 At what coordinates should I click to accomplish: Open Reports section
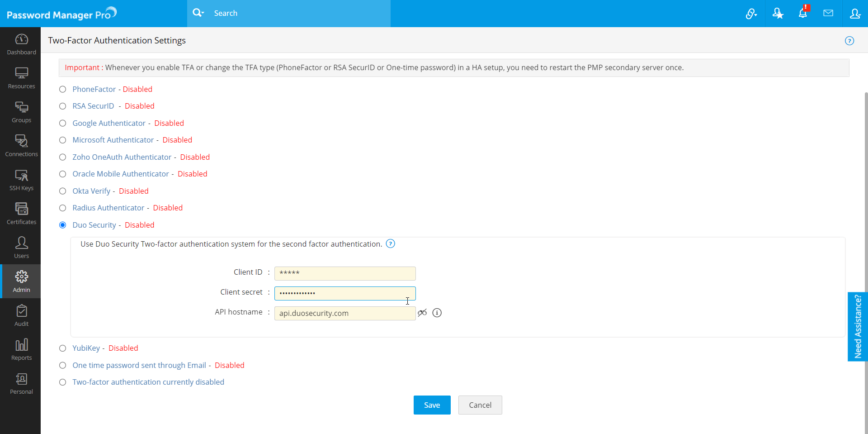pyautogui.click(x=21, y=350)
